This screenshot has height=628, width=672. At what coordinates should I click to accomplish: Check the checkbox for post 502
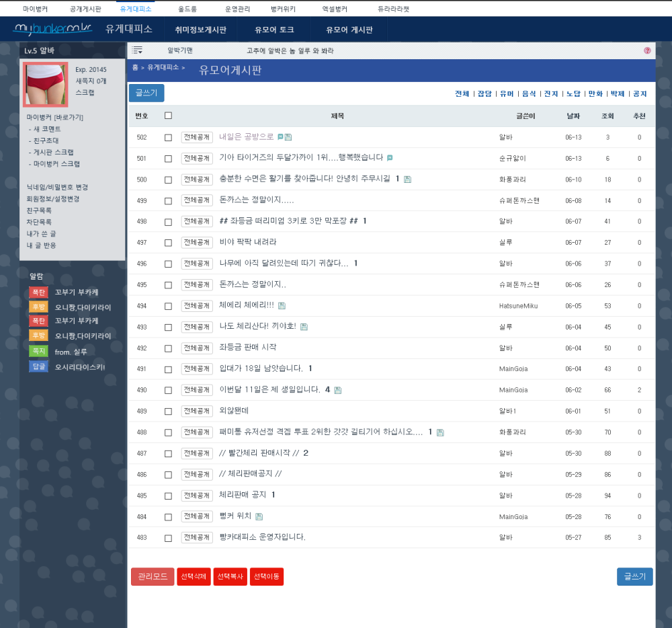[x=168, y=137]
